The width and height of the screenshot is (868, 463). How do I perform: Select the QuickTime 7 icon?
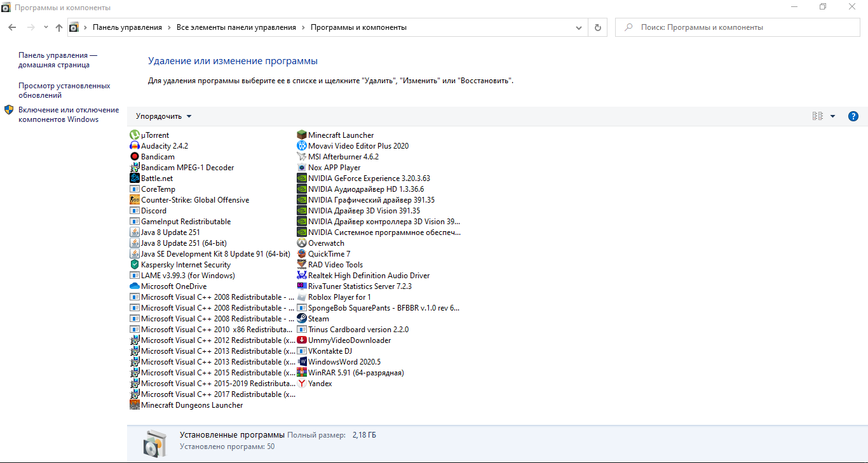click(x=302, y=253)
